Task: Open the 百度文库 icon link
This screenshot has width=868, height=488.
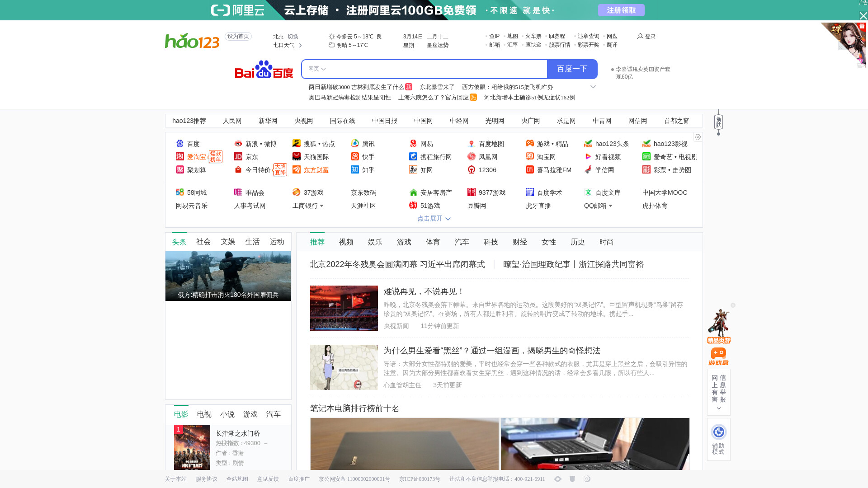Action: [588, 192]
